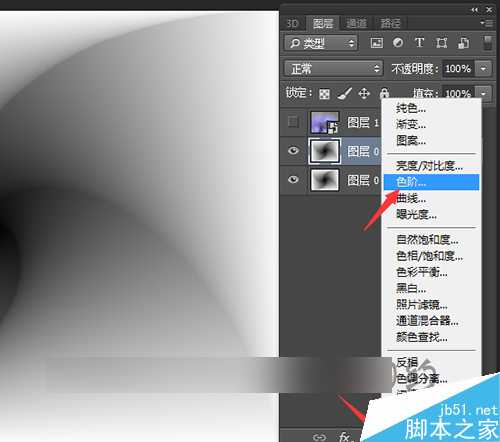
Task: Lock position move-arrows icon
Action: (364, 94)
